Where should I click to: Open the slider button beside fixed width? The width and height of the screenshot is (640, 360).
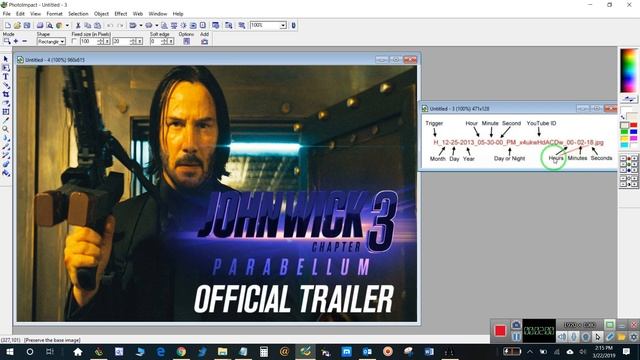coord(107,42)
